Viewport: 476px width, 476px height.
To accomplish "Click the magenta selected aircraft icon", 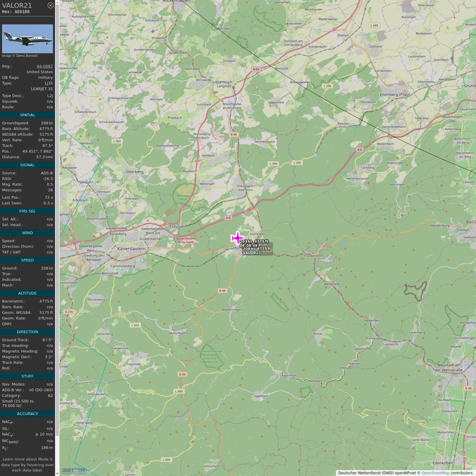I will click(237, 238).
